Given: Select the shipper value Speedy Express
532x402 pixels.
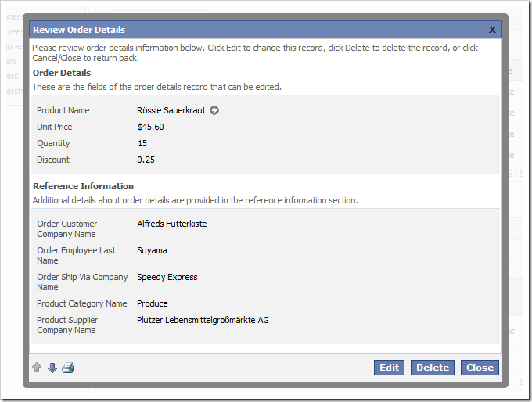Looking at the screenshot, I should 167,277.
